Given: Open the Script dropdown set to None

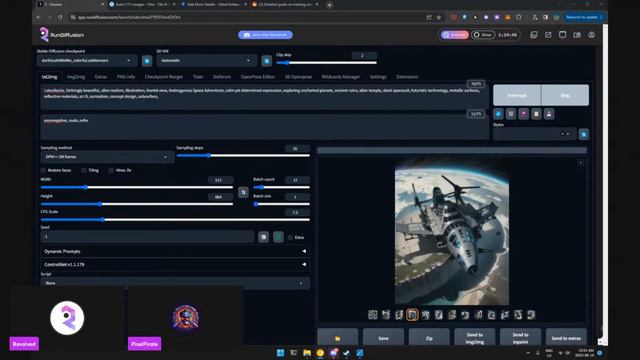Looking at the screenshot, I should (175, 283).
